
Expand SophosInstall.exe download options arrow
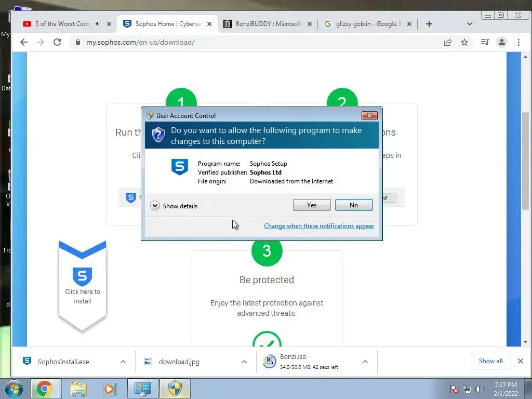[x=123, y=362]
